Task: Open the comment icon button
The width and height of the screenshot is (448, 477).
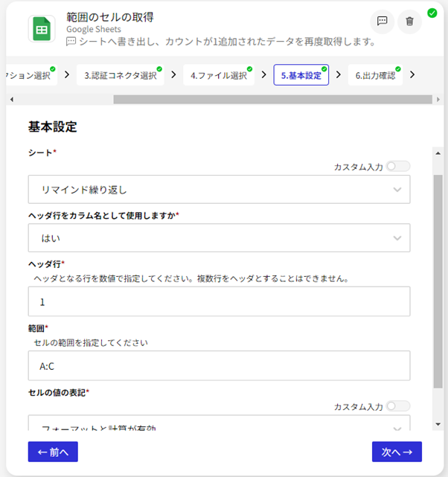Action: [x=382, y=22]
